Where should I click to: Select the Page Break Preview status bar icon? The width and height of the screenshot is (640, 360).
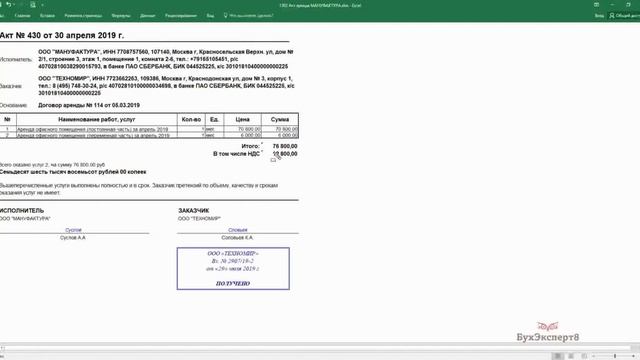point(584,356)
